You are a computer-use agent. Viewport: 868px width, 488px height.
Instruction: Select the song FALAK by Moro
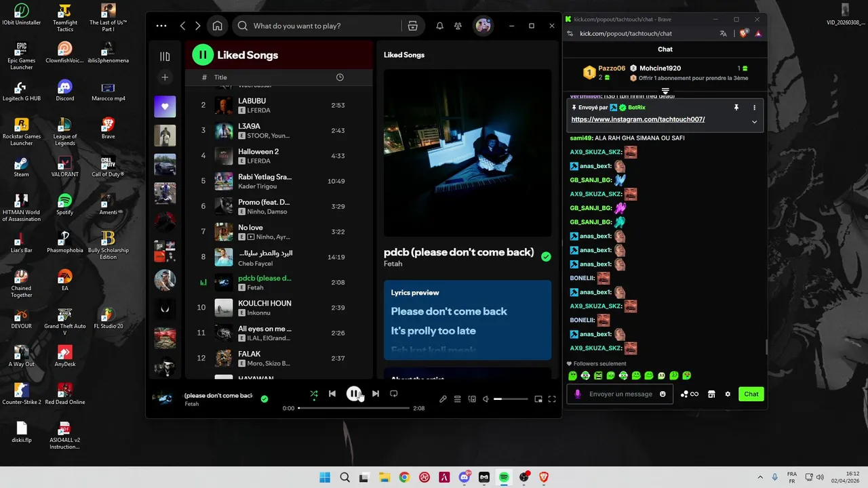279,358
